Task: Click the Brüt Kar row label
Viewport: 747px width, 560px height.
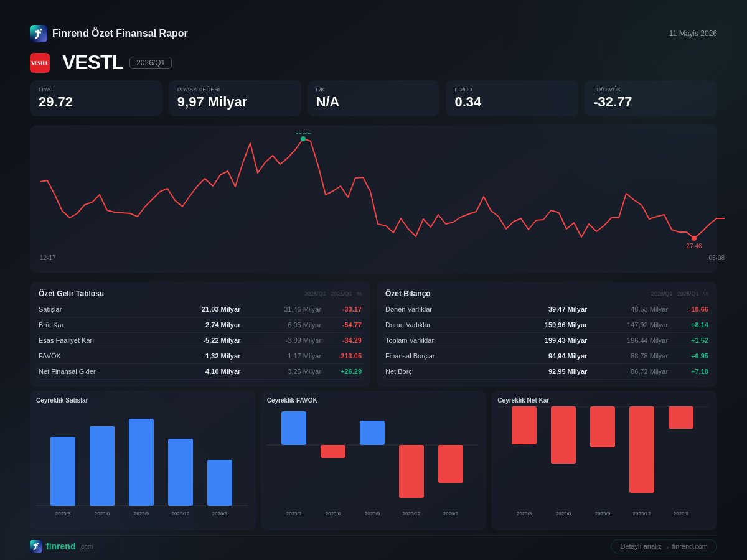Action: (51, 325)
